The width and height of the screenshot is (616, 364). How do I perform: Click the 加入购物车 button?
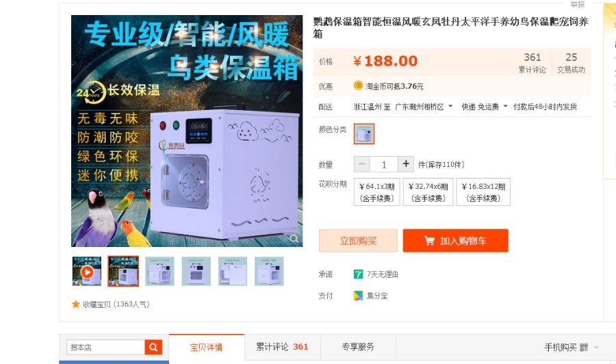tap(455, 241)
